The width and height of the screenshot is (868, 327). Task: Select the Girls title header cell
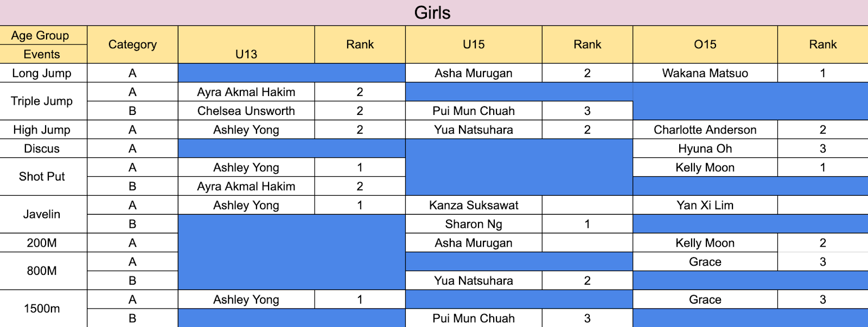point(433,12)
